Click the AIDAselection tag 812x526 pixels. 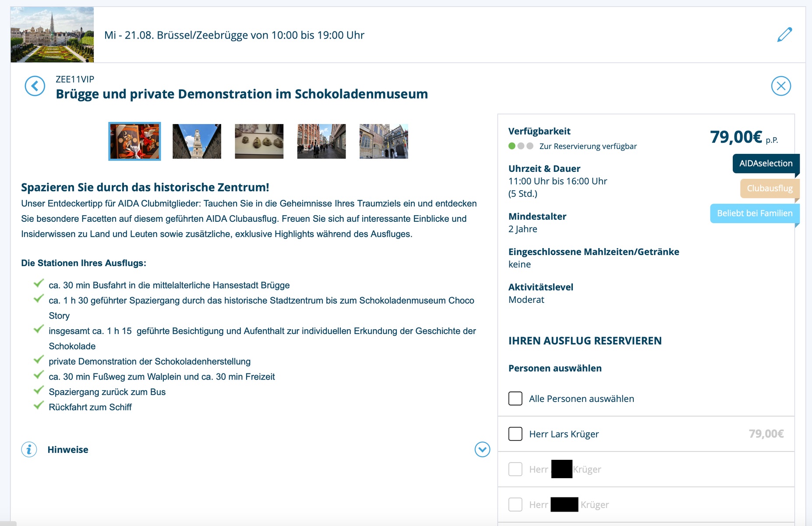pos(766,163)
